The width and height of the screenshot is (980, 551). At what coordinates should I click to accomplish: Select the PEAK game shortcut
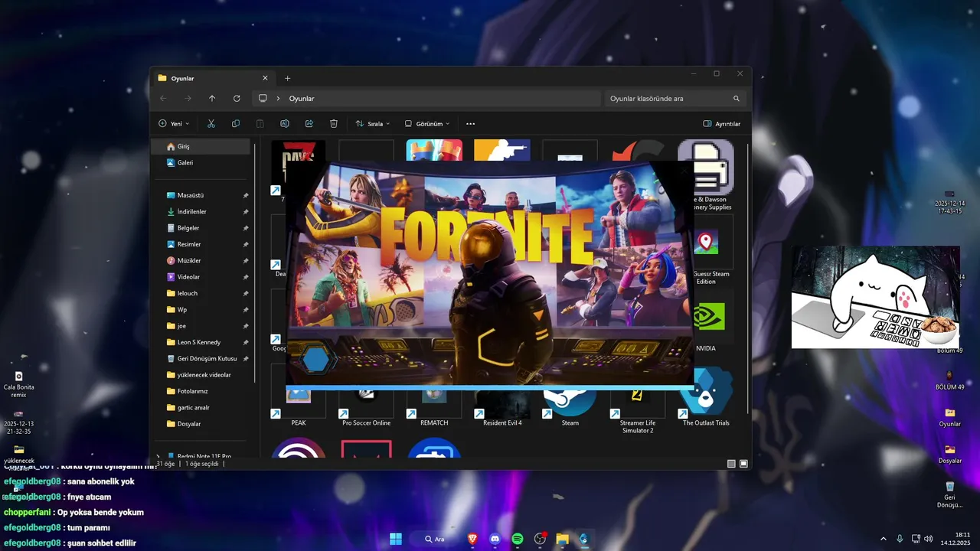[299, 406]
